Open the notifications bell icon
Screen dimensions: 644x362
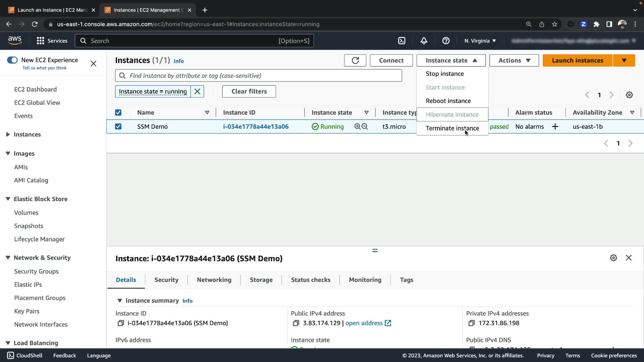pyautogui.click(x=424, y=41)
